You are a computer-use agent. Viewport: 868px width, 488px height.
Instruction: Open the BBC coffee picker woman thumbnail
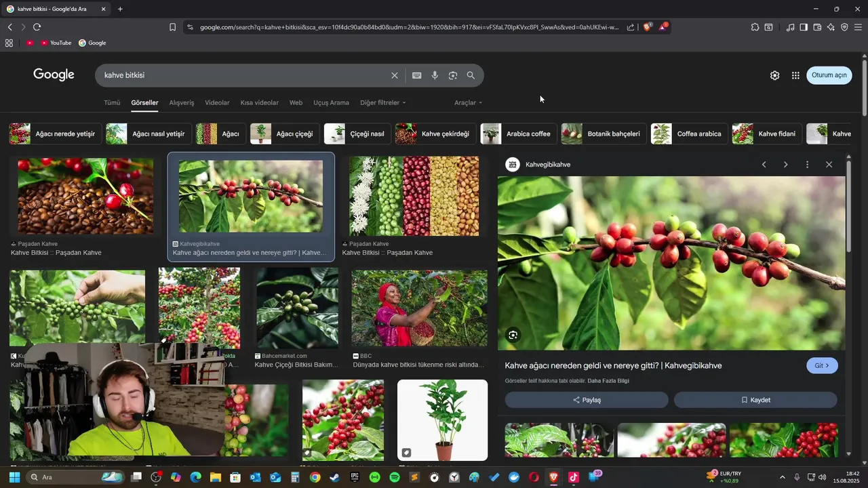[419, 308]
